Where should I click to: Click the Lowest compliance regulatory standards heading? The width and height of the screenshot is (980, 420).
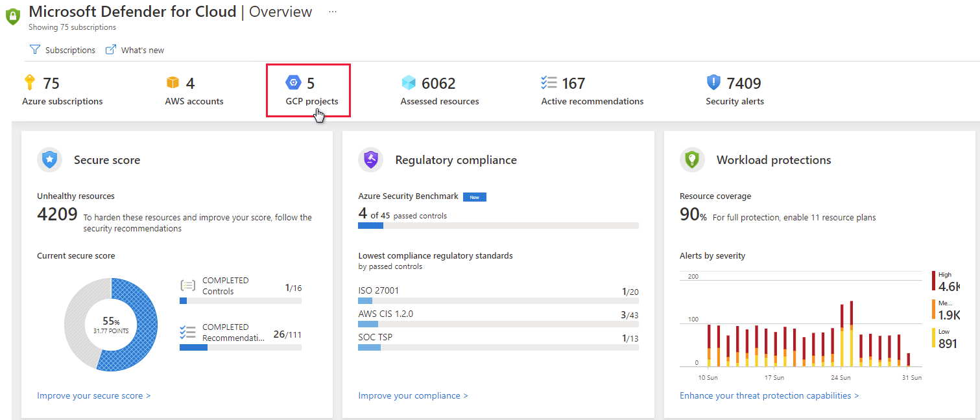click(x=435, y=256)
